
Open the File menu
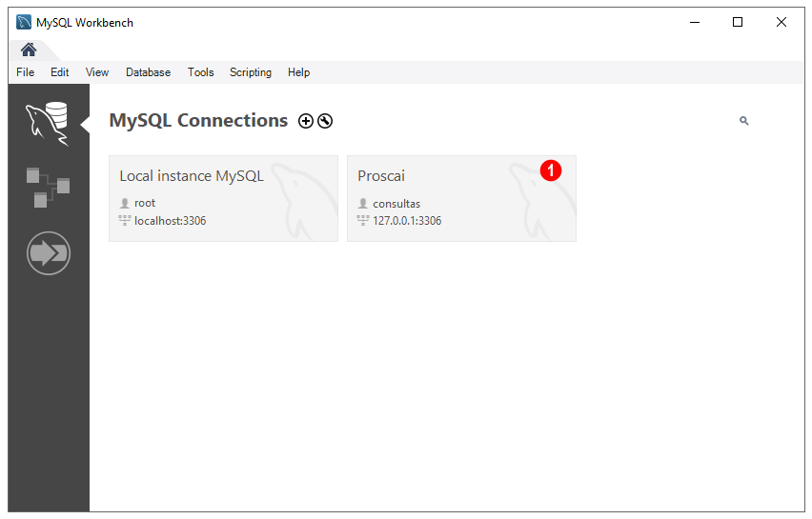pyautogui.click(x=26, y=72)
